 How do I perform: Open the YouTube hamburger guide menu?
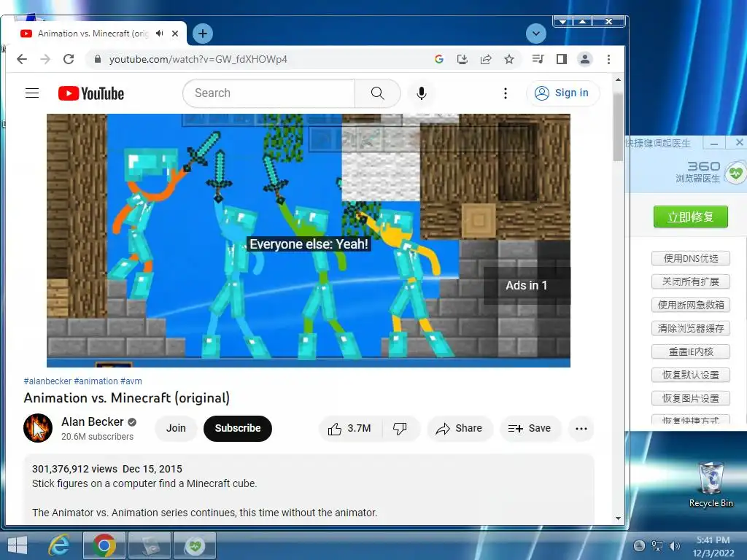coord(32,93)
